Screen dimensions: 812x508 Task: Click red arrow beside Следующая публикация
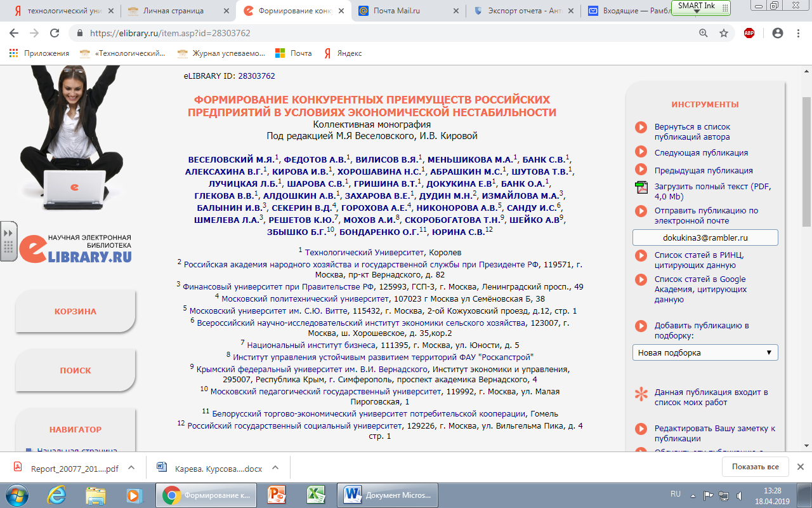pos(641,152)
